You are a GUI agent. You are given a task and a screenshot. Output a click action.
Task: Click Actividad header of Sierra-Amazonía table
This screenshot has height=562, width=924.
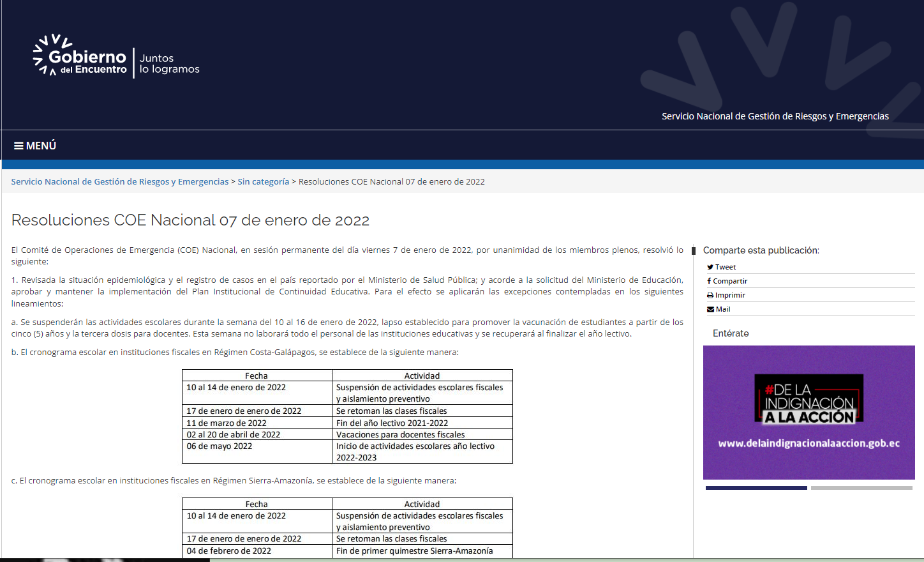(x=422, y=505)
